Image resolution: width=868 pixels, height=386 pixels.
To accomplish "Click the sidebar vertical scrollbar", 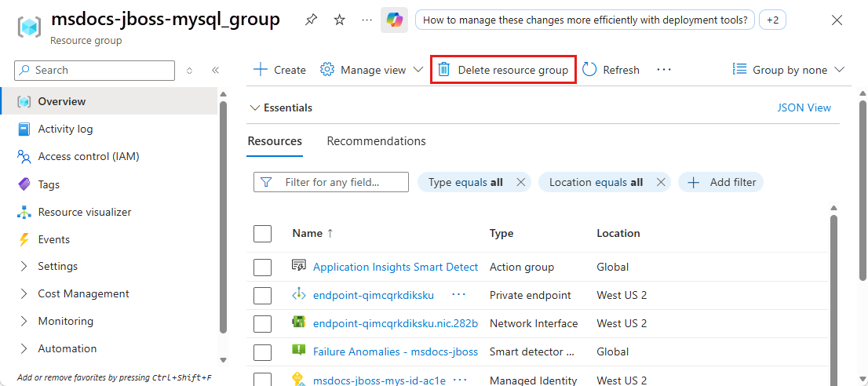I will 223,217.
